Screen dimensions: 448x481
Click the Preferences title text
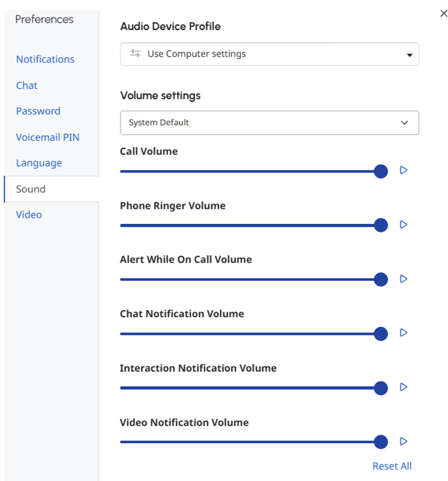[x=44, y=20]
